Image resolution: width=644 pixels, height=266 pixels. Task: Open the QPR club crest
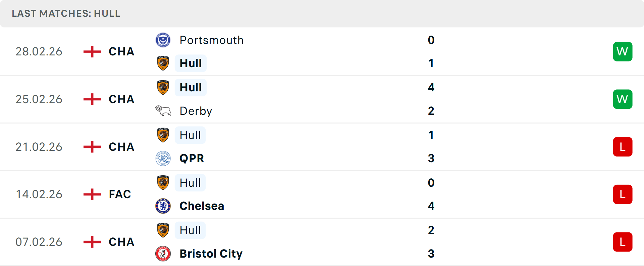pos(163,158)
